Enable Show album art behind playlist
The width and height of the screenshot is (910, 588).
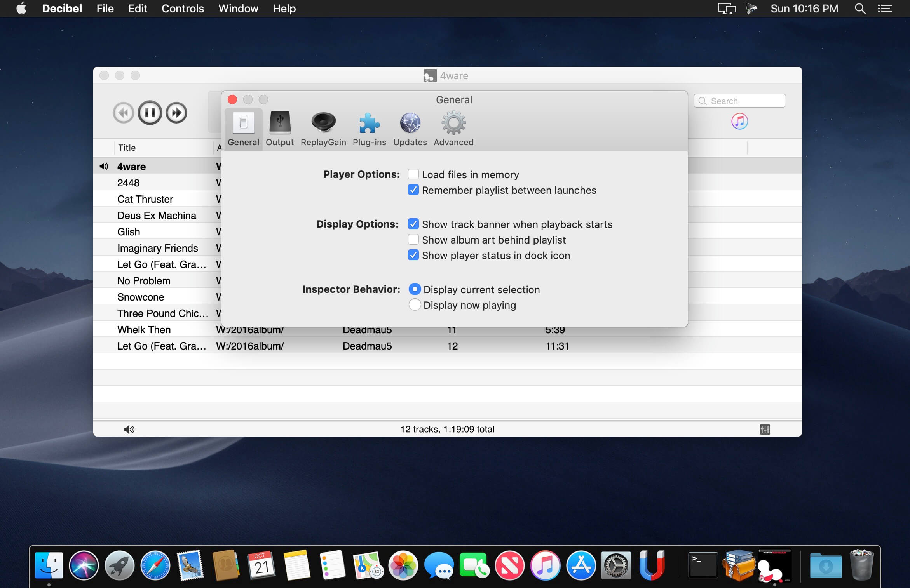[x=413, y=240]
